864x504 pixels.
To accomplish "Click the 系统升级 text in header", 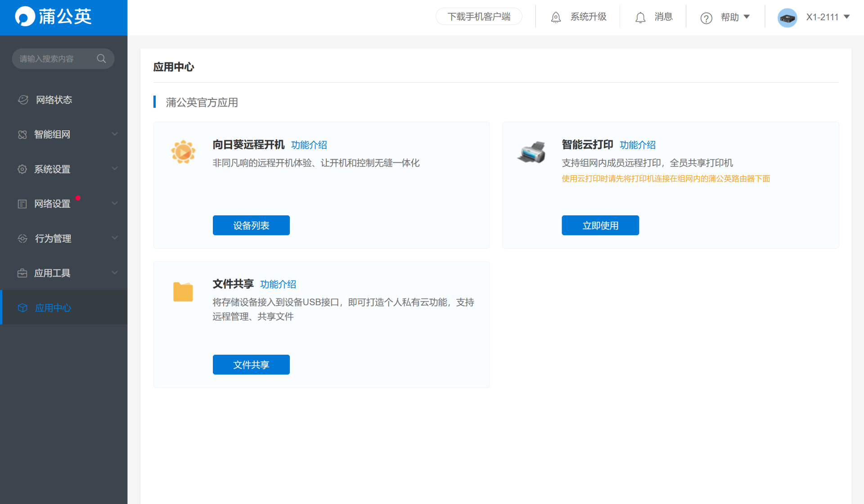I will pos(589,17).
